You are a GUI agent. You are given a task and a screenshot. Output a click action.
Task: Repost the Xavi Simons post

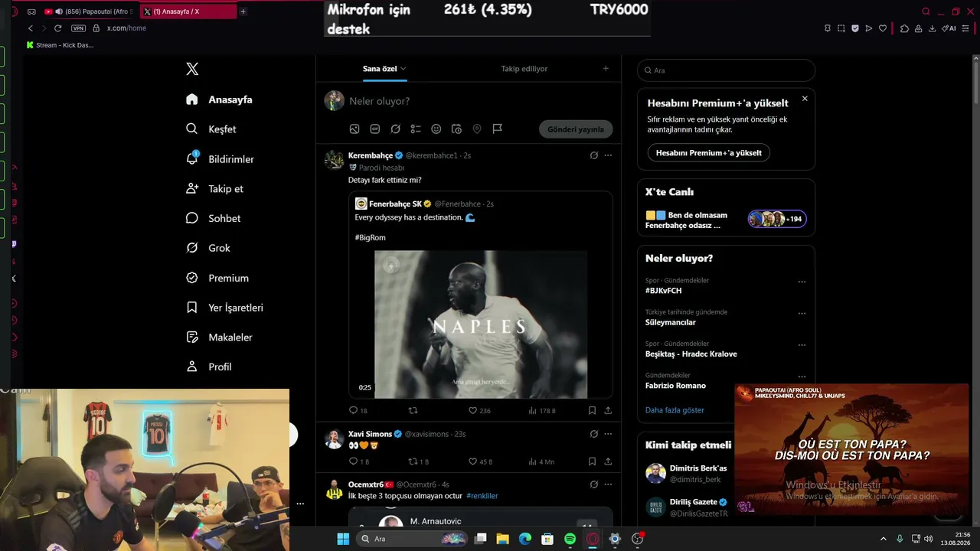point(418,461)
